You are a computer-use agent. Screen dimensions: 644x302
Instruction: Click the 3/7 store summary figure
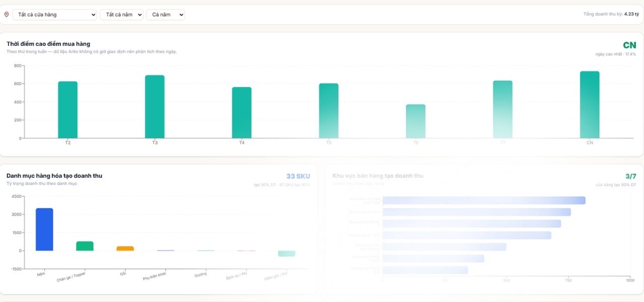(x=631, y=176)
